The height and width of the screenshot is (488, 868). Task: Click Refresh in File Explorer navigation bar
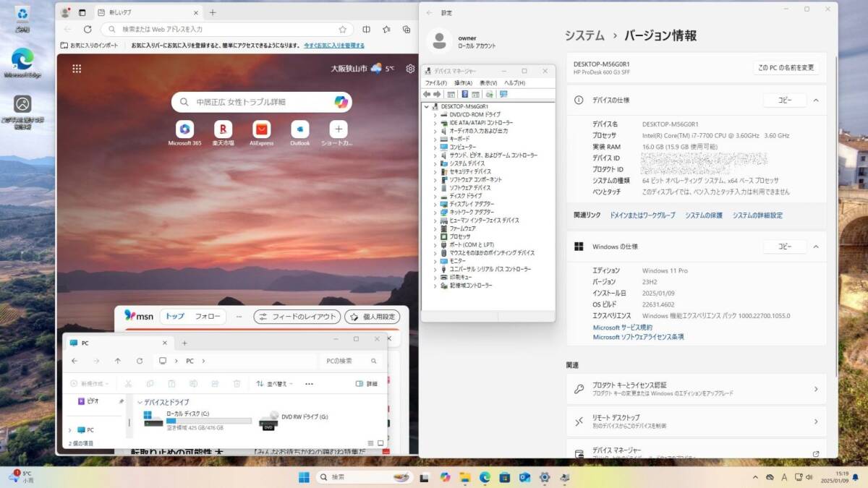point(140,361)
